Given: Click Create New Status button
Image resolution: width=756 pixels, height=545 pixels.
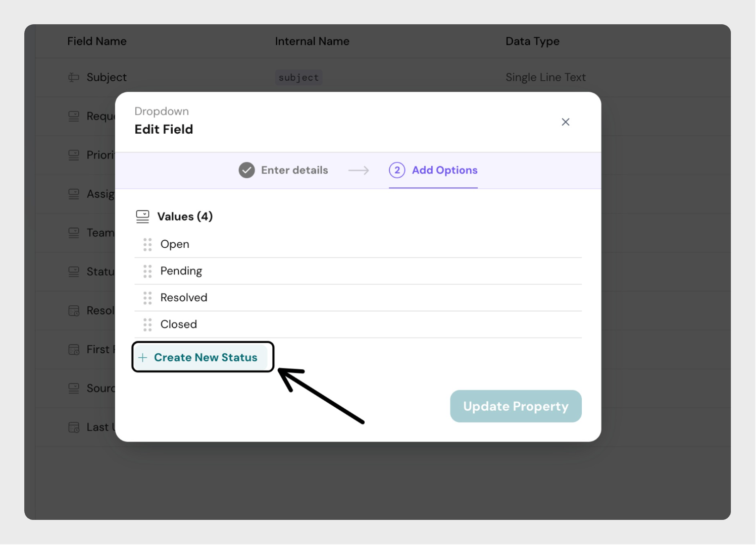Looking at the screenshot, I should point(203,358).
